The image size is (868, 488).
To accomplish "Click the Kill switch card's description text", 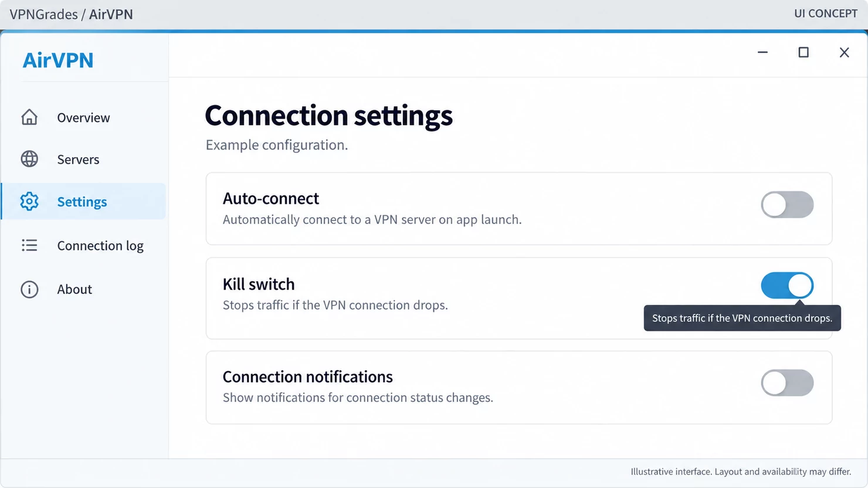I will pos(335,305).
